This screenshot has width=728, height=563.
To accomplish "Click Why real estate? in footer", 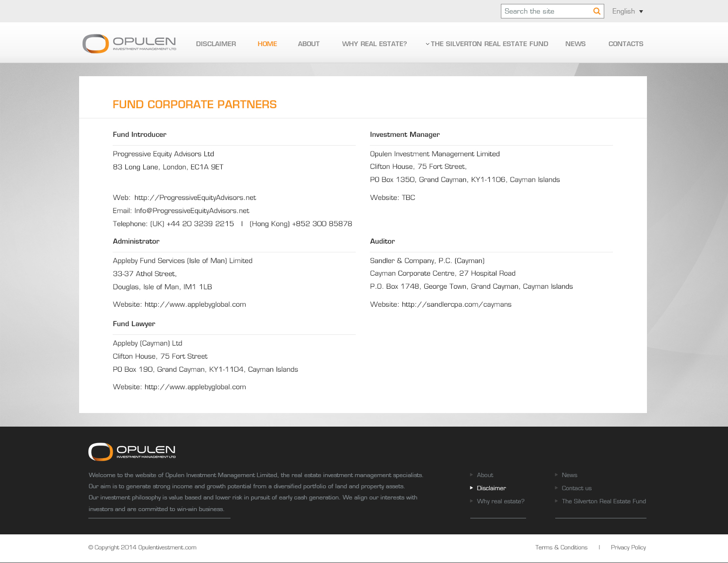I will pyautogui.click(x=500, y=501).
